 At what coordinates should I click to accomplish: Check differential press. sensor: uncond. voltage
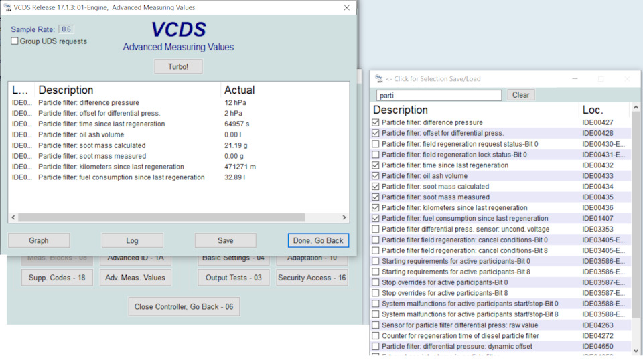coord(376,229)
